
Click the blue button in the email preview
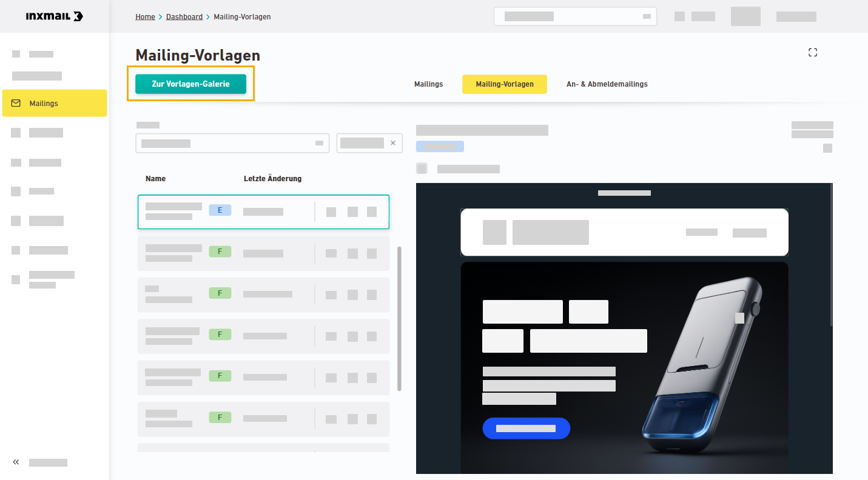pyautogui.click(x=526, y=428)
